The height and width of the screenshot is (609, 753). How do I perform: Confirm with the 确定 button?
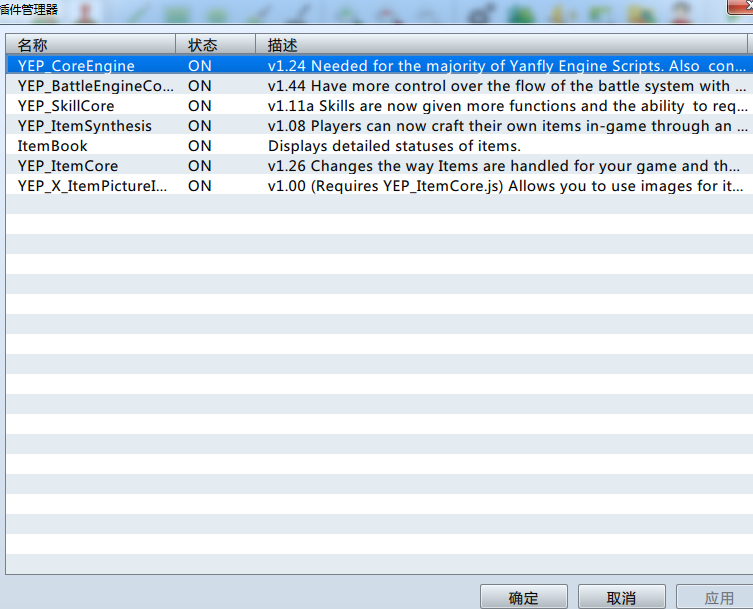524,597
